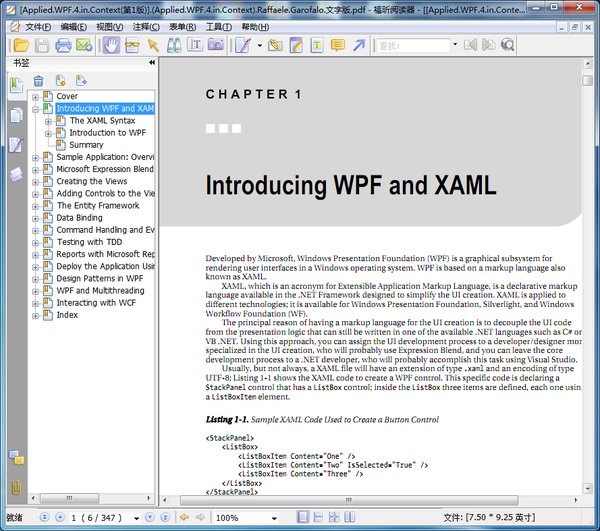Open a file with the folder icon

[21, 46]
